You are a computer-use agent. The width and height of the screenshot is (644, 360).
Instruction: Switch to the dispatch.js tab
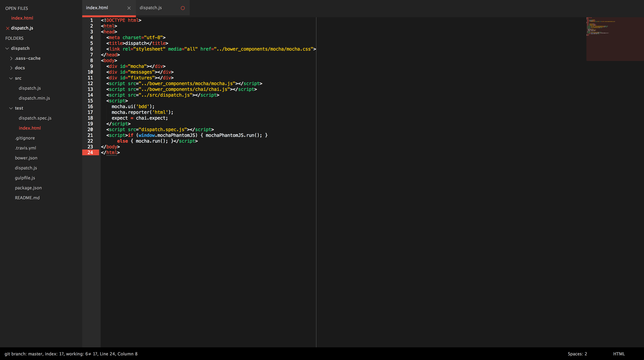151,8
